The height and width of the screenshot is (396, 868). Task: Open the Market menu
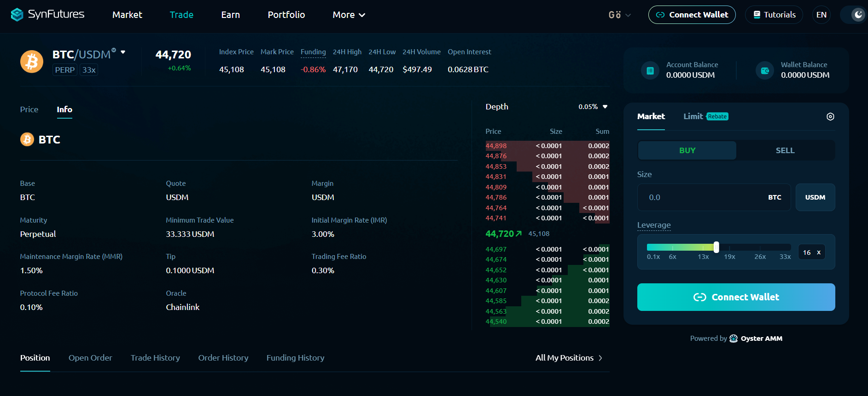pos(127,15)
